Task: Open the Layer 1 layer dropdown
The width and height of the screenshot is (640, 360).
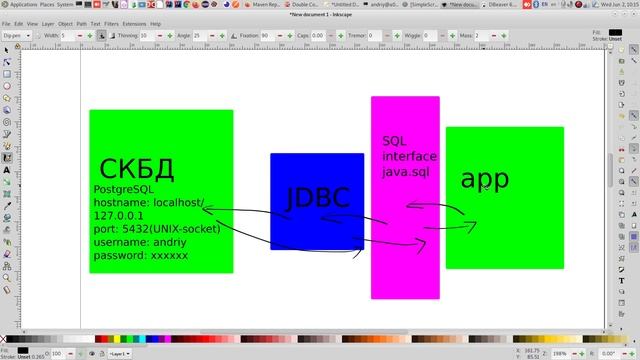Action: (119, 353)
